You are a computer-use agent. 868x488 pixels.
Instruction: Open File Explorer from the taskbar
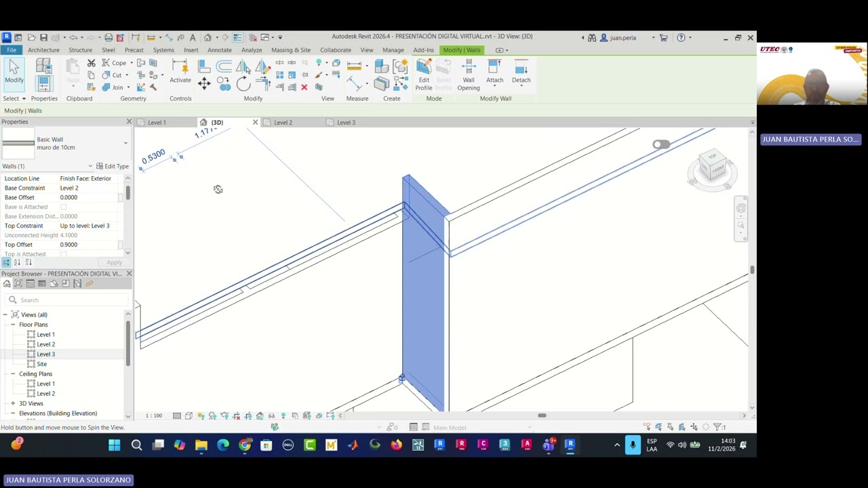point(201,445)
